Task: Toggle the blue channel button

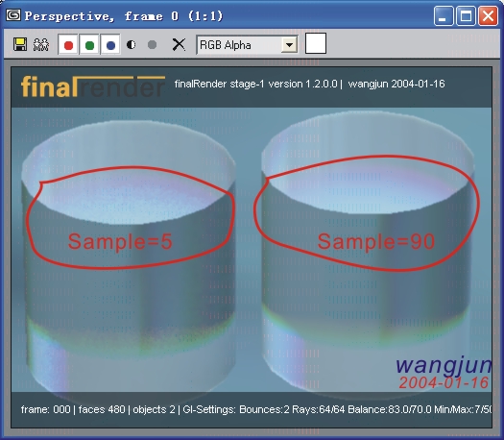Action: click(110, 45)
